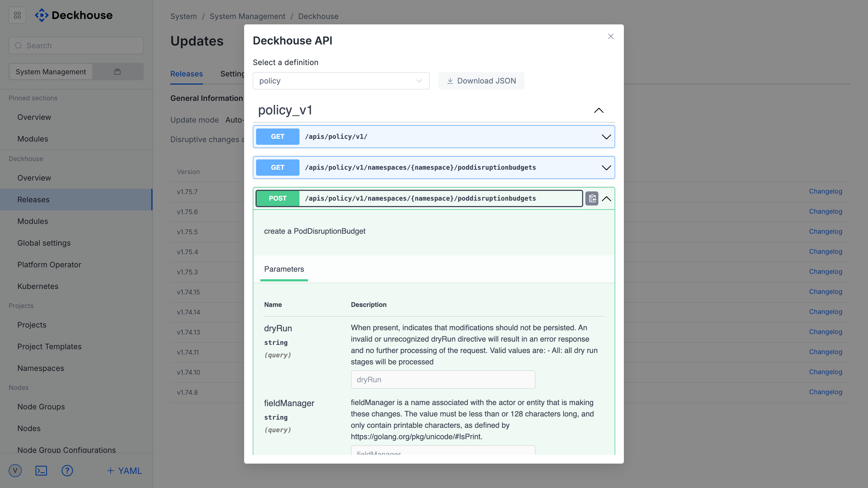868x488 pixels.
Task: Collapse the policy_v1 section
Action: [599, 110]
